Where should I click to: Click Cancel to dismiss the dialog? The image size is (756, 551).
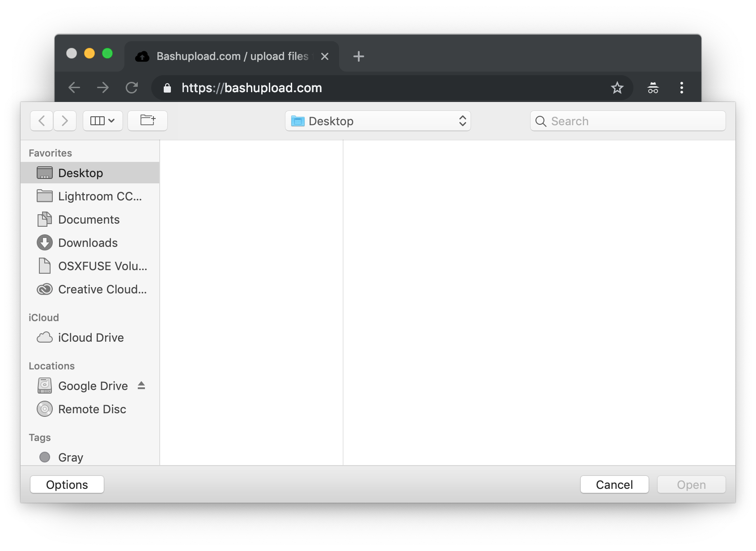(615, 485)
